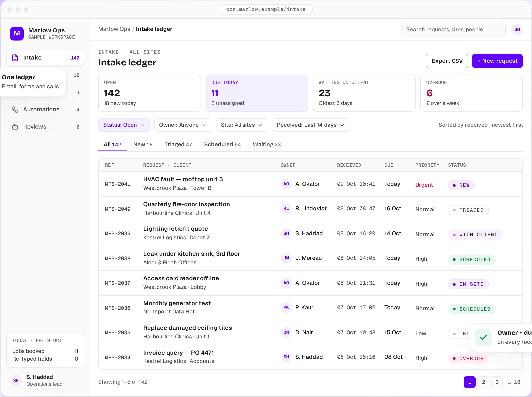Open the Automations workflow icon

coord(15,109)
